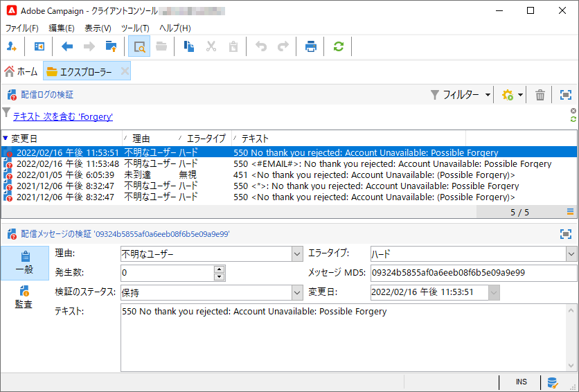The height and width of the screenshot is (392, 579).
Task: Sort by the 変更日 column header
Action: point(62,139)
